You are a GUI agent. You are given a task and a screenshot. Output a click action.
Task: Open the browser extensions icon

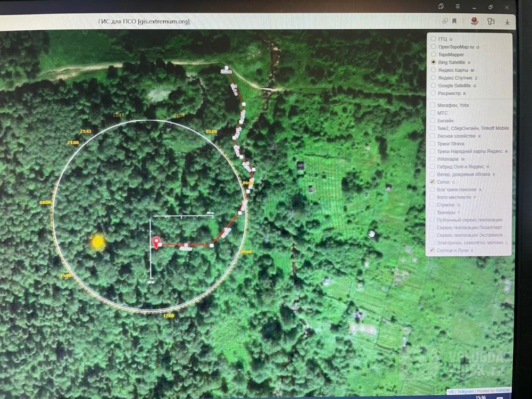(491, 21)
